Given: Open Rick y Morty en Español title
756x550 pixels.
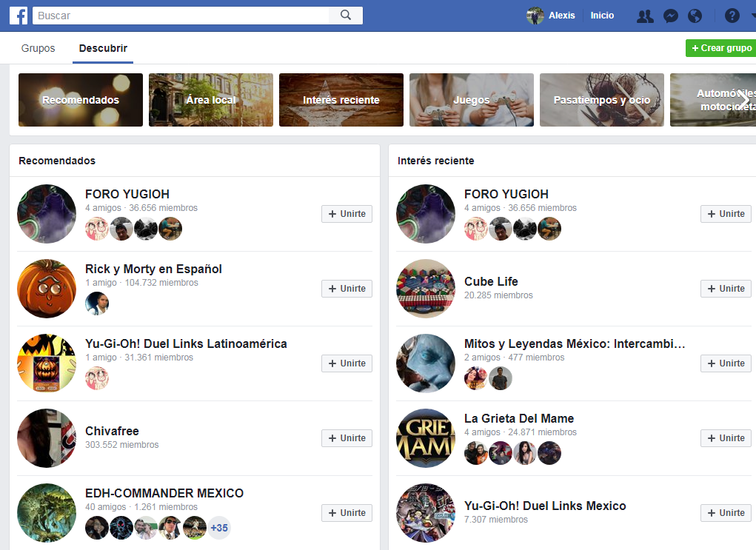Looking at the screenshot, I should click(153, 269).
